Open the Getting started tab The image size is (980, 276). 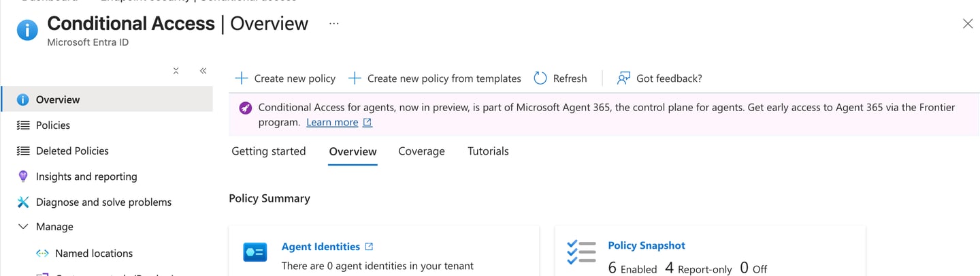point(269,151)
